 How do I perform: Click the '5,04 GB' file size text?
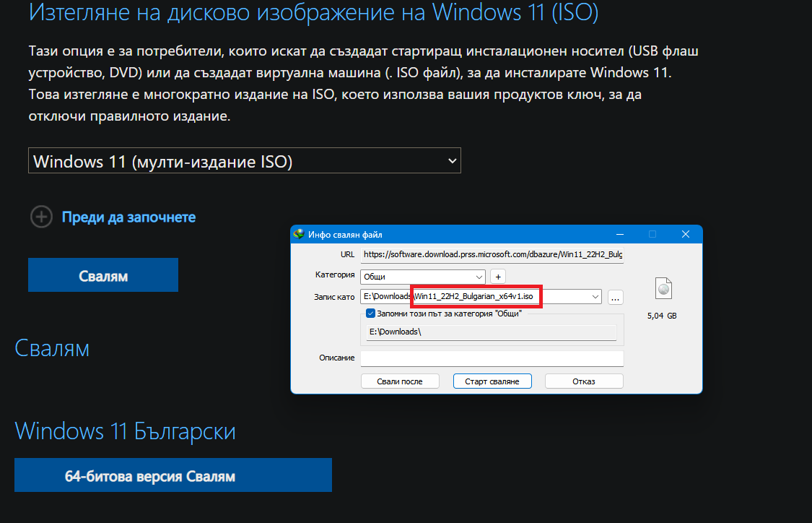(662, 316)
